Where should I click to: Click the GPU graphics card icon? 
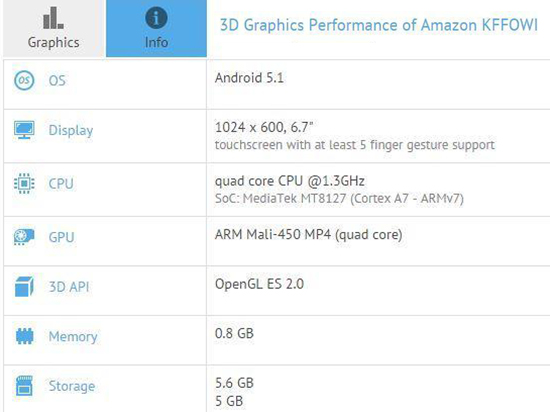pos(24,237)
